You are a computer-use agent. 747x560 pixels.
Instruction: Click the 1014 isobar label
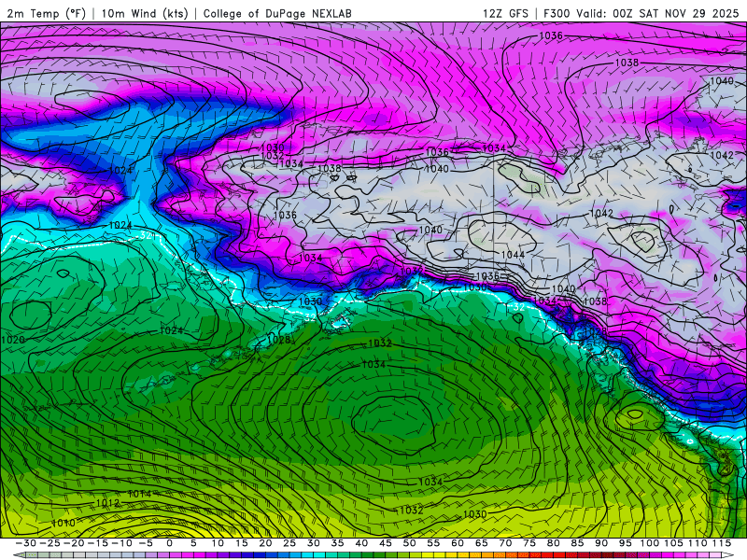(139, 495)
